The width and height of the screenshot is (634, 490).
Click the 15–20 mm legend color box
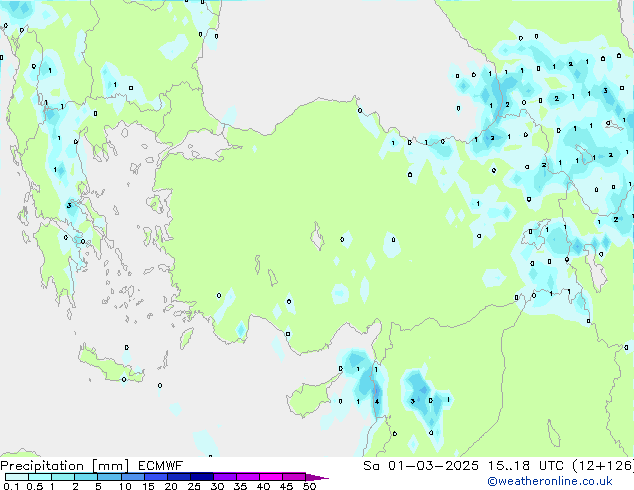(x=155, y=477)
